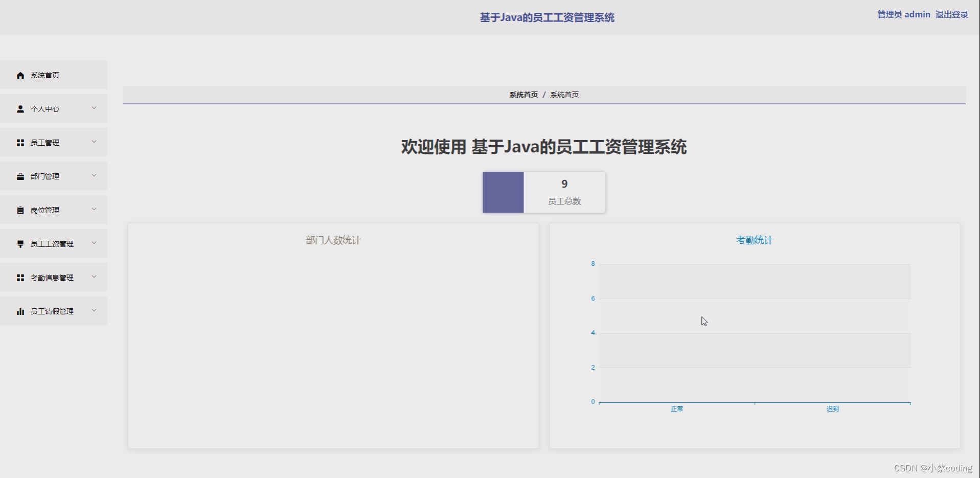Click the bar chart icon beside 员工请假管理
The width and height of the screenshot is (980, 478).
click(x=20, y=311)
